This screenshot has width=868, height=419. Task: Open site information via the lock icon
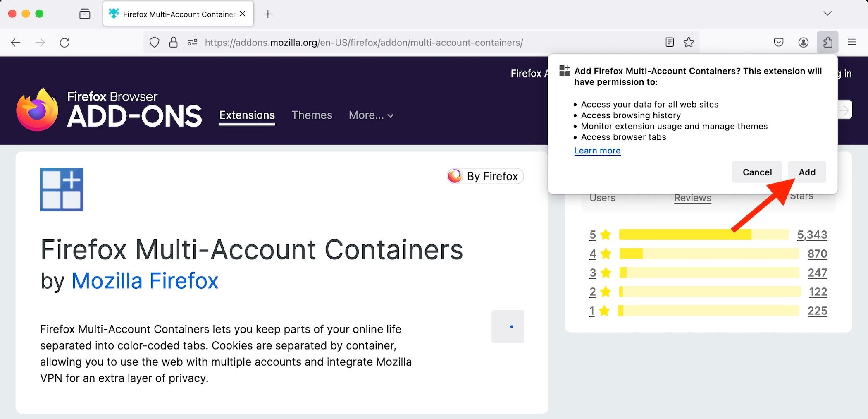(173, 42)
